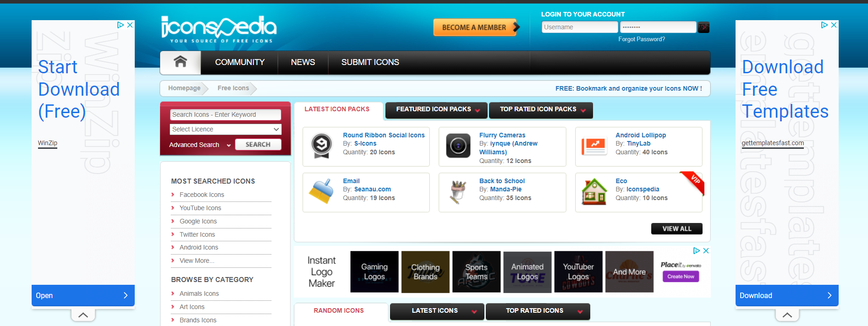
Task: Click Create Now button in Placeit ad
Action: click(x=681, y=277)
